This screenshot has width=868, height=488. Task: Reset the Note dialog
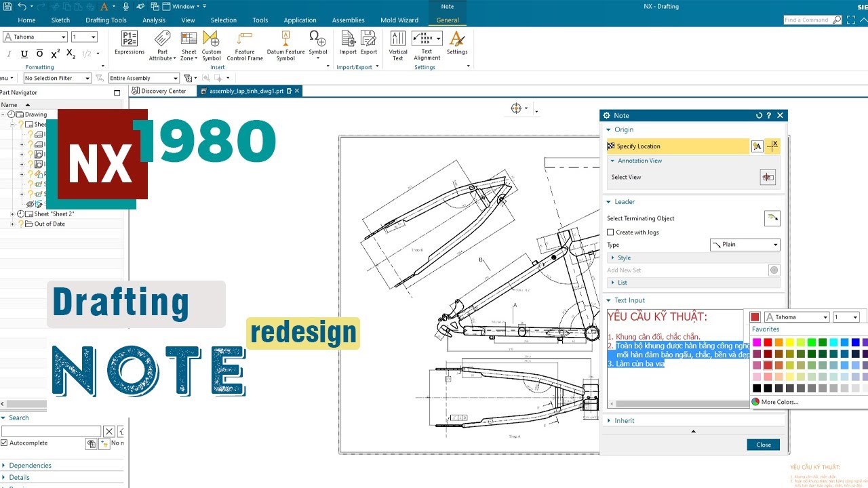click(759, 115)
